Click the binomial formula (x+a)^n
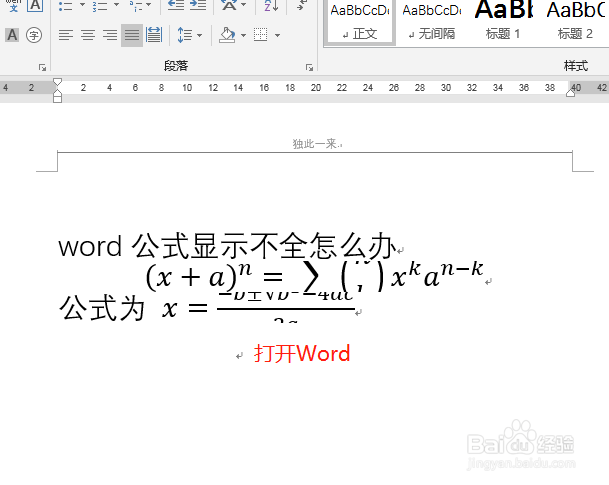The height and width of the screenshot is (485, 609). pyautogui.click(x=315, y=276)
